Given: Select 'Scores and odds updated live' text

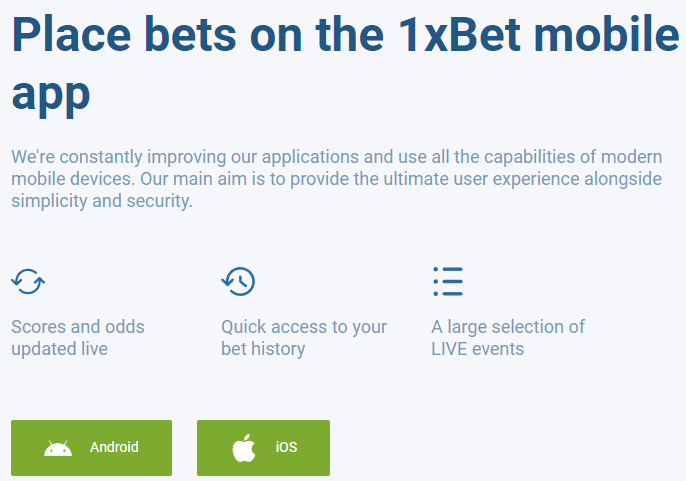Looking at the screenshot, I should [78, 338].
